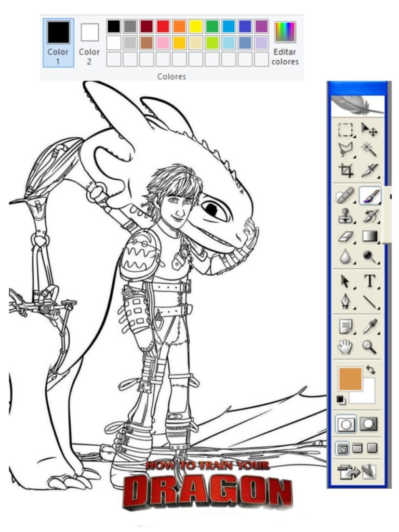
Task: Pick dark gray palette swatch
Action: (130, 26)
